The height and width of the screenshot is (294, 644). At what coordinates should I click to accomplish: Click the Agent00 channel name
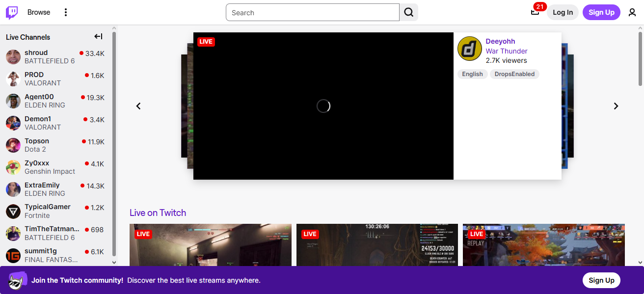click(39, 97)
